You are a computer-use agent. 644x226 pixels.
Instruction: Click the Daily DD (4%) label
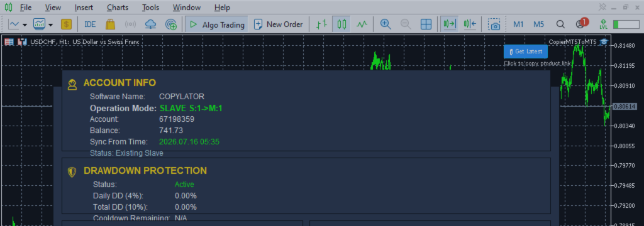[x=118, y=196]
